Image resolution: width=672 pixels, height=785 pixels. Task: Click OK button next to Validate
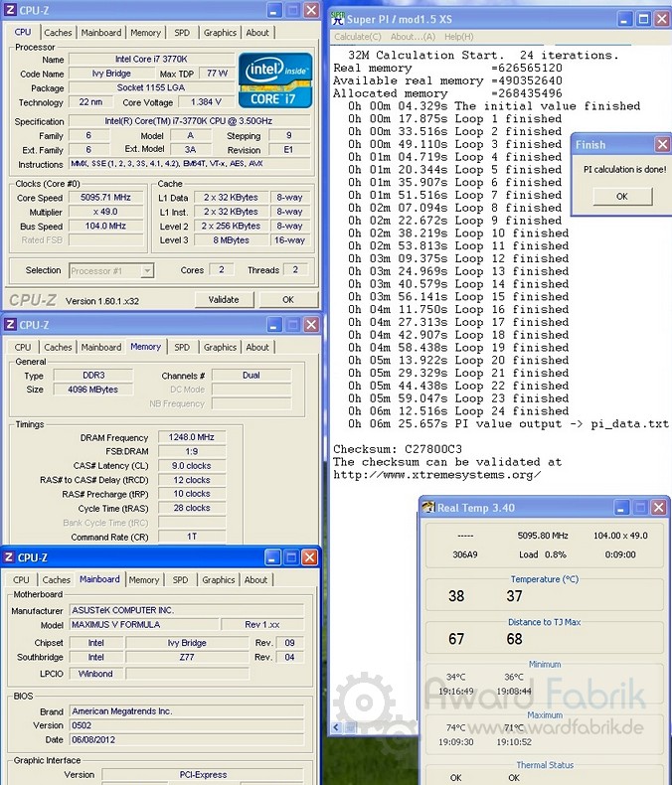coord(287,299)
